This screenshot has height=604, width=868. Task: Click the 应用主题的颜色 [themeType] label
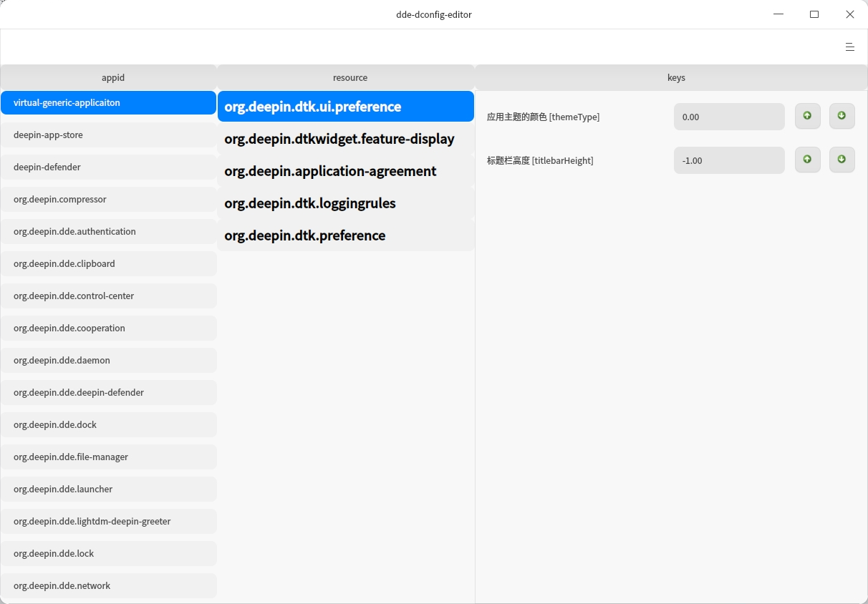[543, 117]
